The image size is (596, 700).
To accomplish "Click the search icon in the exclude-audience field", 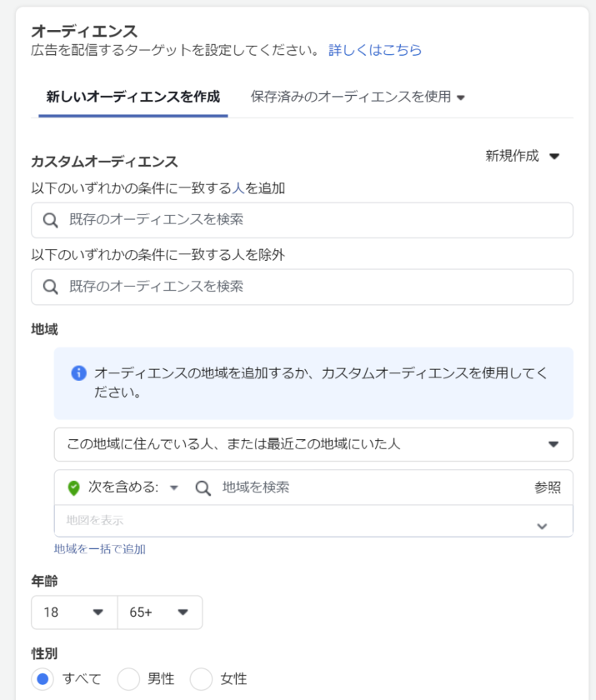I will point(50,287).
